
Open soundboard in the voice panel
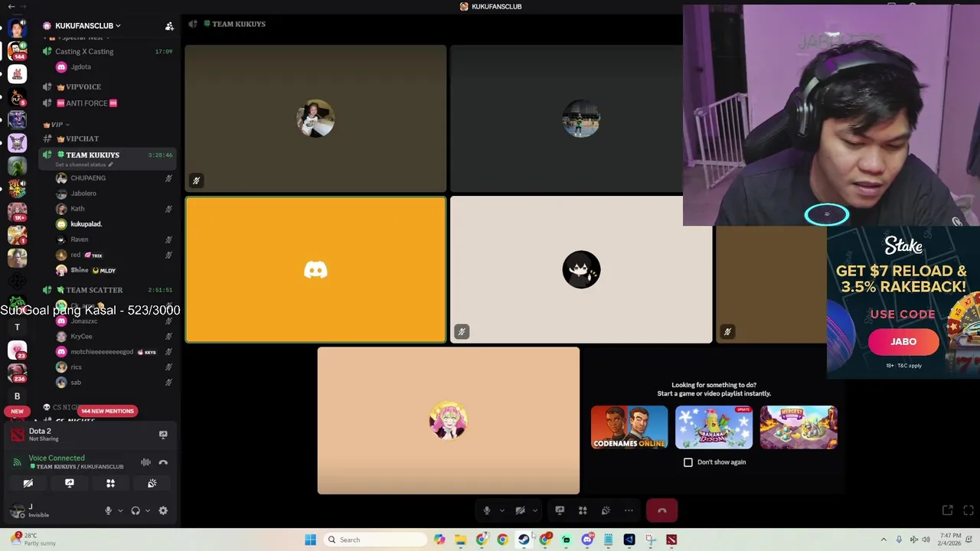pos(152,483)
